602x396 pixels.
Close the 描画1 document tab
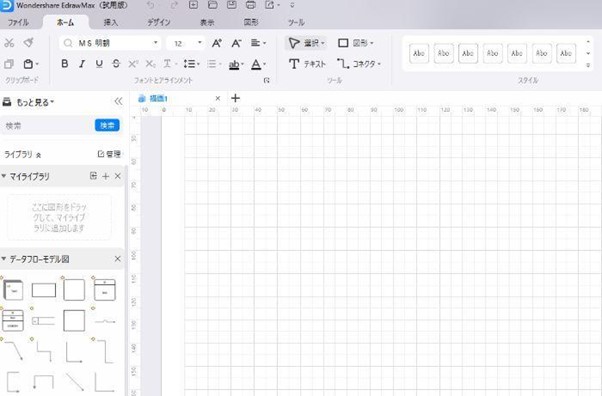tap(218, 98)
